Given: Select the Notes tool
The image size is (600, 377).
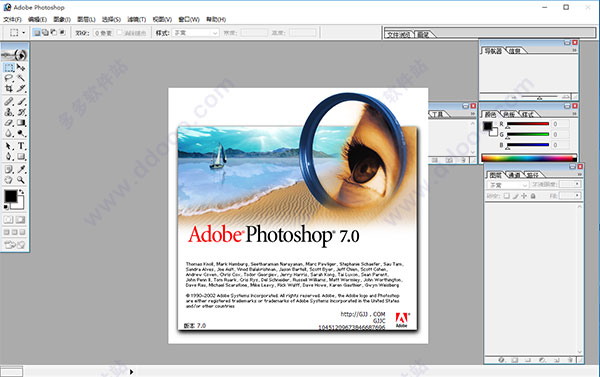Looking at the screenshot, I should click(9, 169).
